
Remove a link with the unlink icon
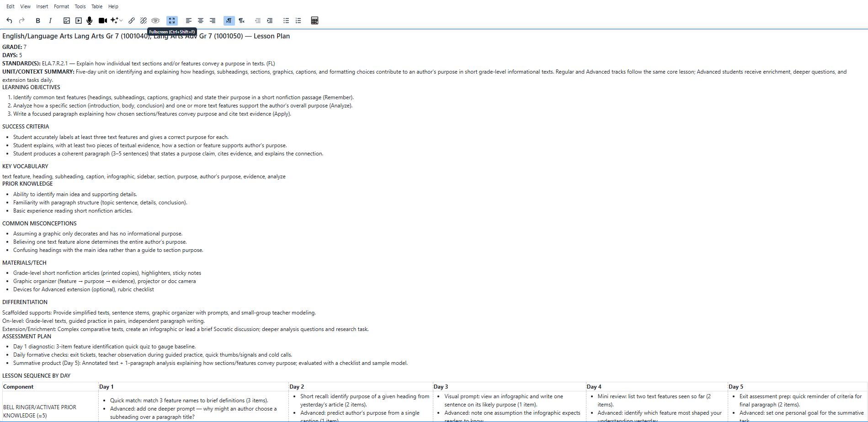[x=143, y=21]
